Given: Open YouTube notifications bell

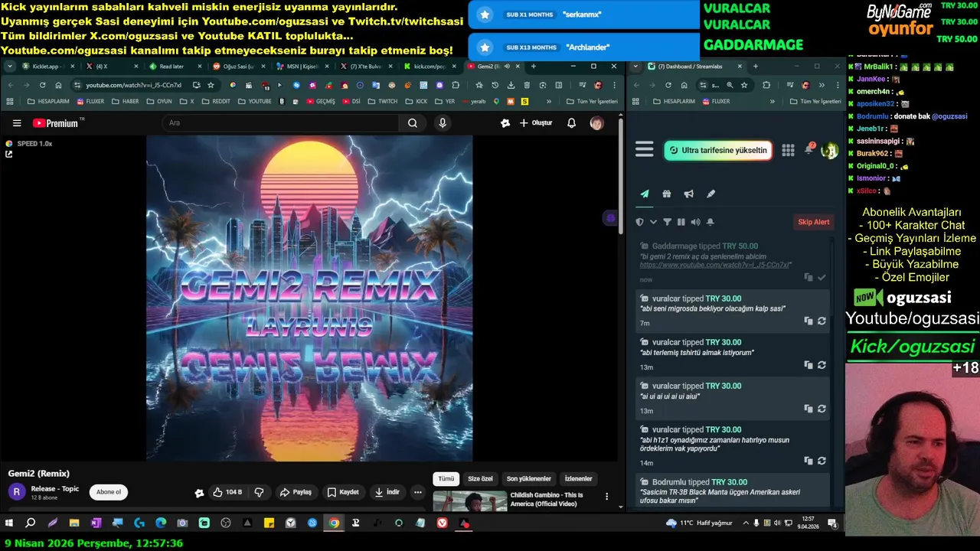Looking at the screenshot, I should coord(571,123).
